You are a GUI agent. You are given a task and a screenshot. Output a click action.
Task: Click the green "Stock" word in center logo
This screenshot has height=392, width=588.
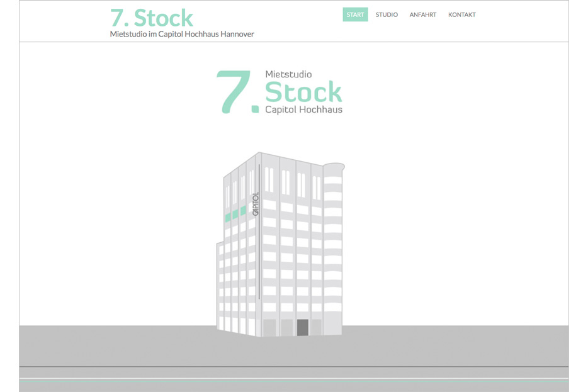pyautogui.click(x=303, y=92)
